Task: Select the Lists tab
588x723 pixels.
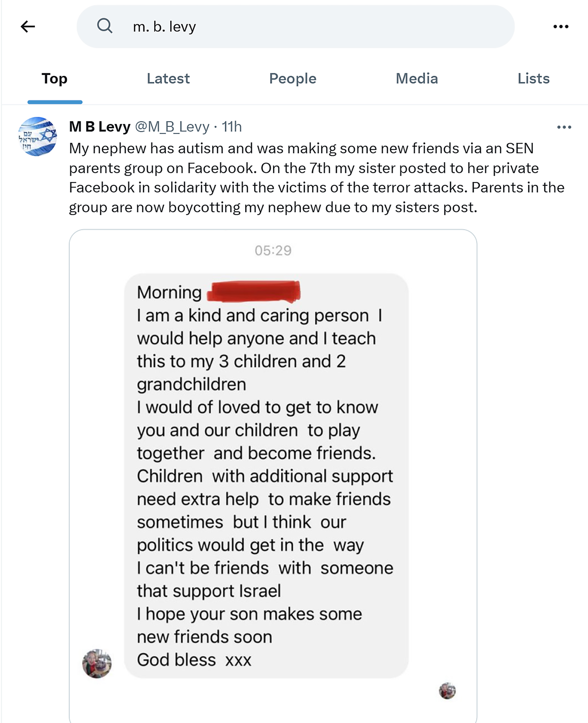Action: (x=533, y=79)
